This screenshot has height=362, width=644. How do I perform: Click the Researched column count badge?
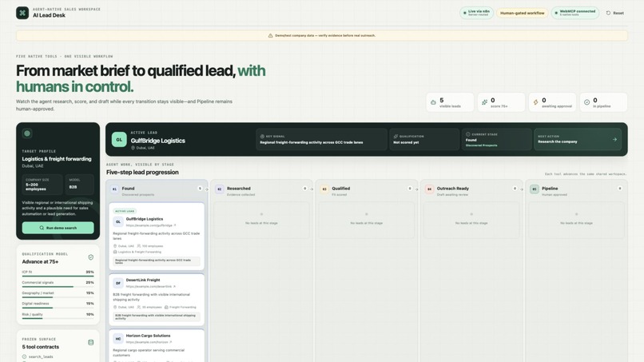pos(304,189)
